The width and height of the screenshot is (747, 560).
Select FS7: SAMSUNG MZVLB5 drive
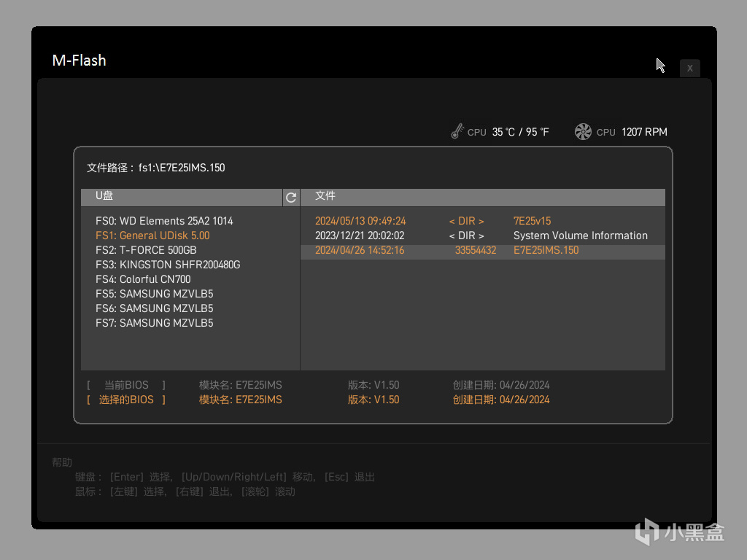click(155, 323)
